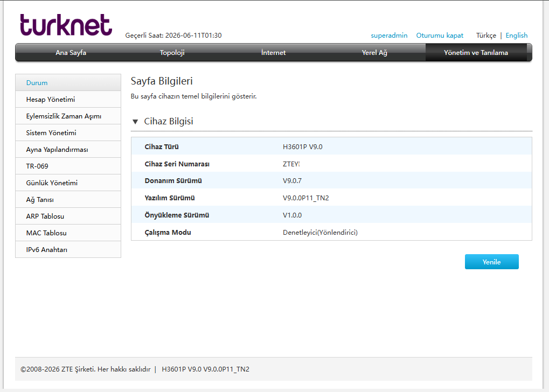
Task: Open the Ana Sayfa tab
Action: (x=71, y=53)
